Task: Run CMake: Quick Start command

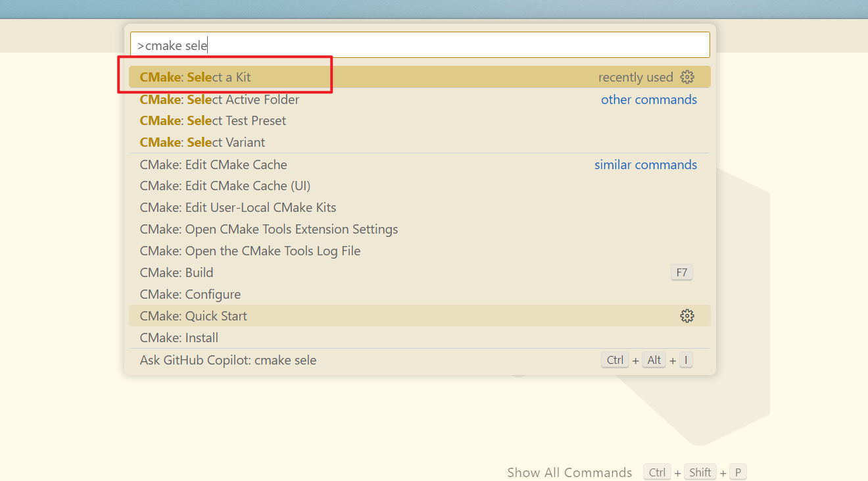Action: click(x=420, y=316)
